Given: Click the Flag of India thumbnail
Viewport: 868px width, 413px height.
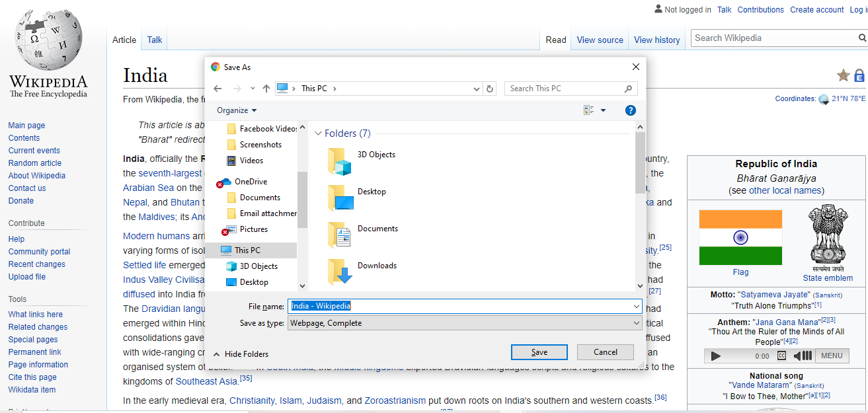Looking at the screenshot, I should 740,237.
